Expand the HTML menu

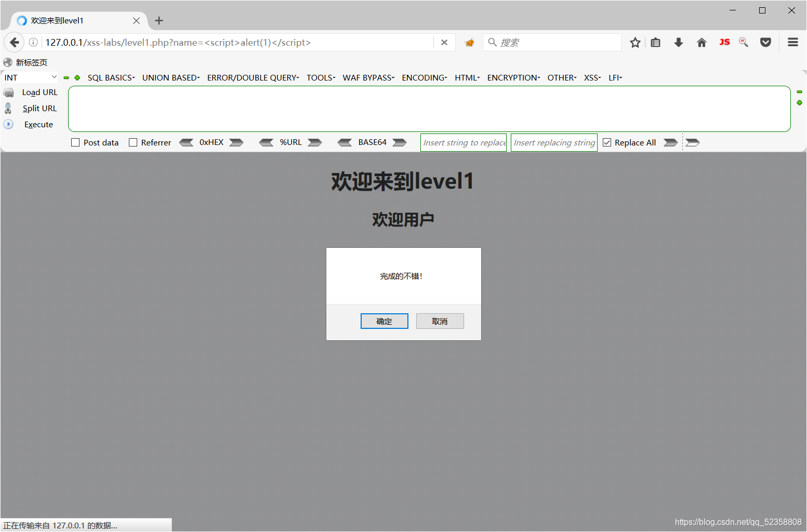467,78
